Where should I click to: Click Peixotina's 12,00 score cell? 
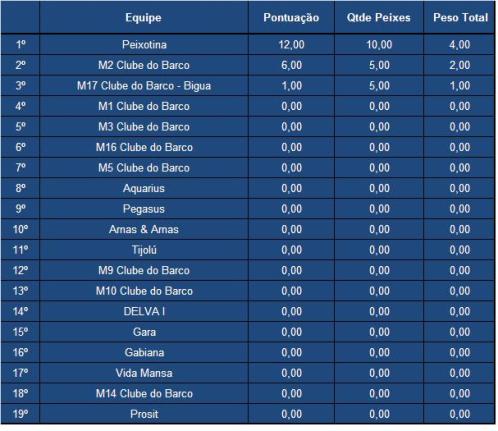click(x=291, y=45)
